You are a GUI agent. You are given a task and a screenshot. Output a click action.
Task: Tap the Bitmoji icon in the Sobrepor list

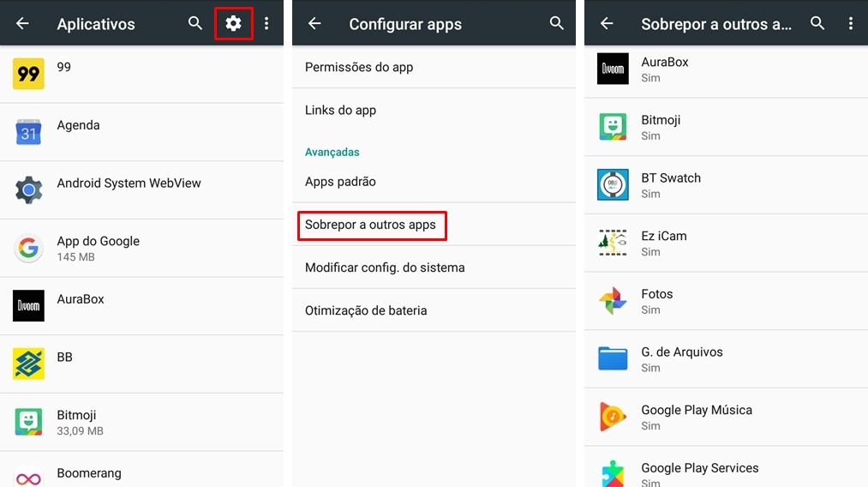coord(613,127)
